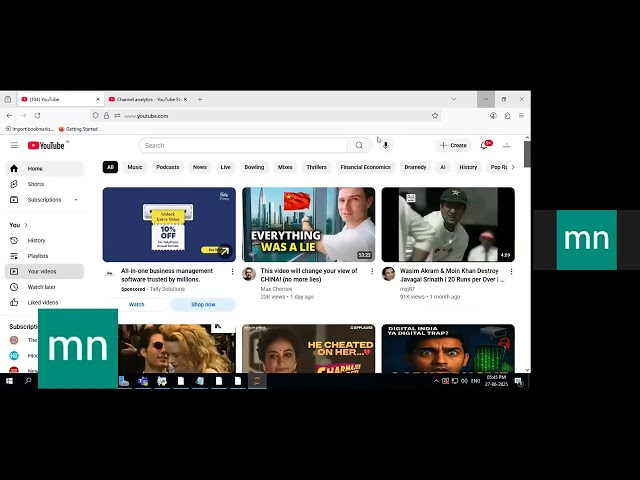The width and height of the screenshot is (640, 480).
Task: Open the Wasim Akram cricket video thumbnail
Action: [448, 224]
